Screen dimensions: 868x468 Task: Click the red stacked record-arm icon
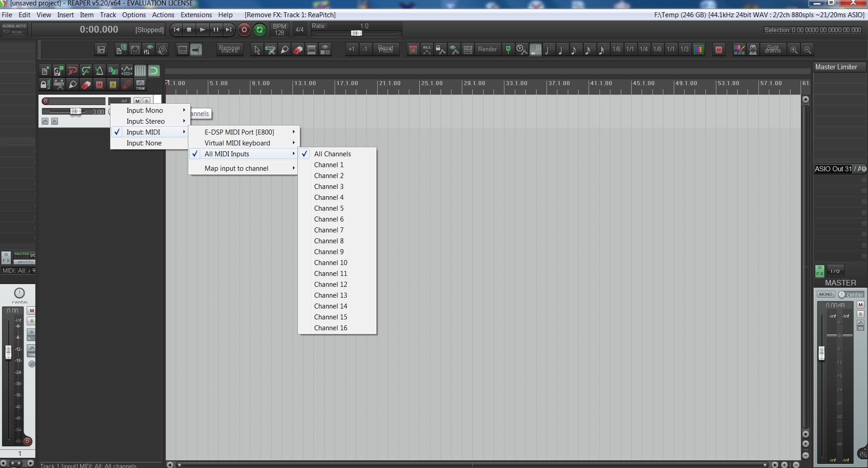coord(127,84)
